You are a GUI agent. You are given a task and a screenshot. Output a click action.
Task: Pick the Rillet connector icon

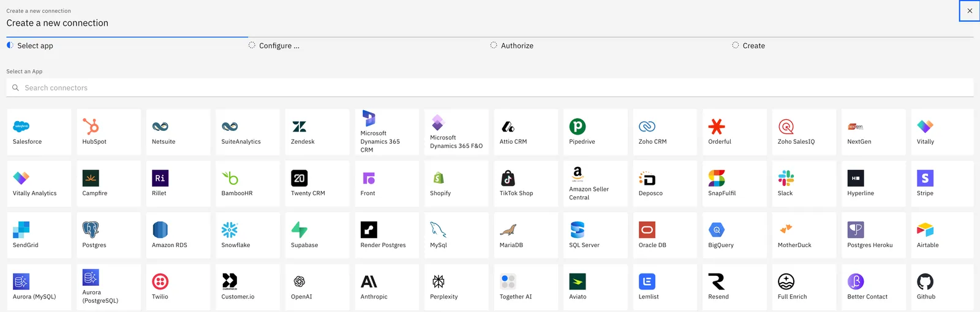pyautogui.click(x=160, y=178)
